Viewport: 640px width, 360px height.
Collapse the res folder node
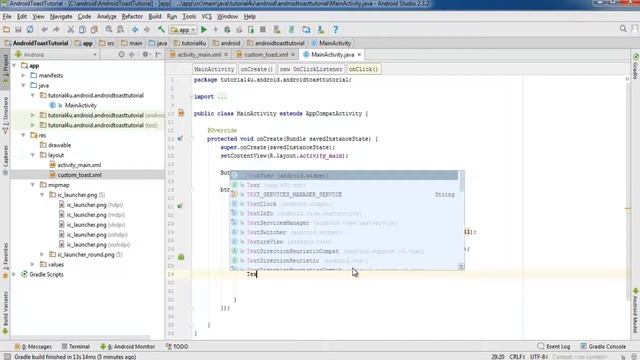(x=23, y=135)
